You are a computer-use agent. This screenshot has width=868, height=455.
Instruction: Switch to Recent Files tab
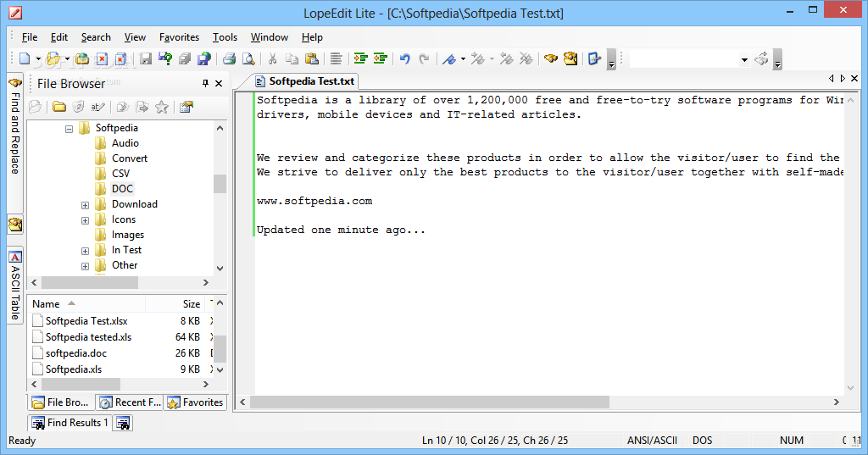[130, 402]
